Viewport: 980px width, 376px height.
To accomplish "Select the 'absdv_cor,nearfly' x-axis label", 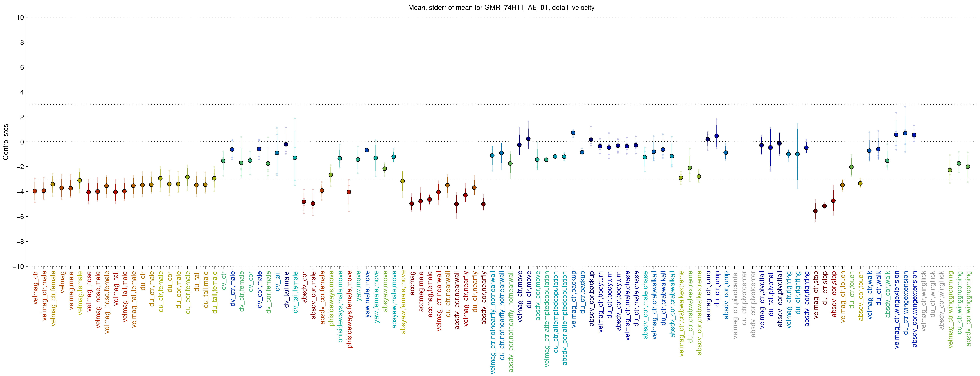I will pyautogui.click(x=484, y=298).
